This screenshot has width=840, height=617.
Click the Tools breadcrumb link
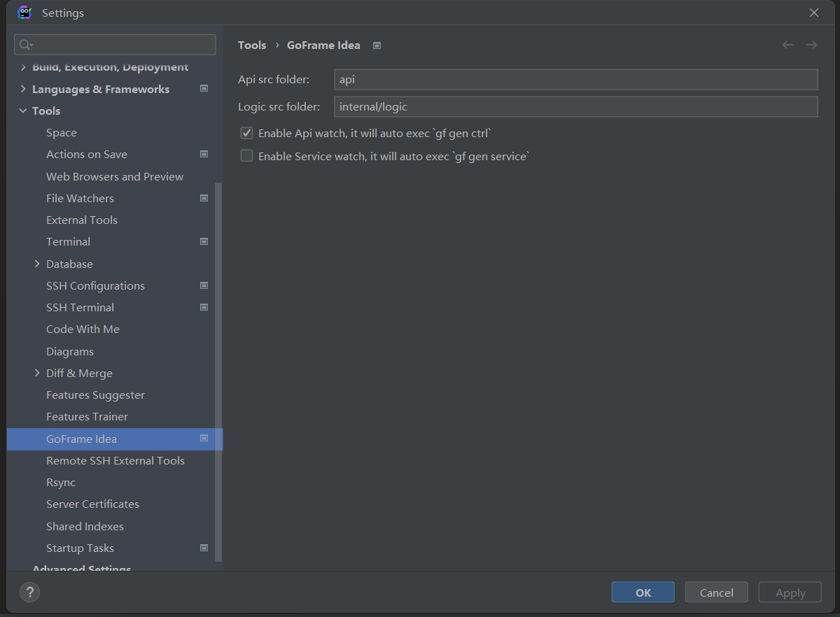(x=252, y=45)
